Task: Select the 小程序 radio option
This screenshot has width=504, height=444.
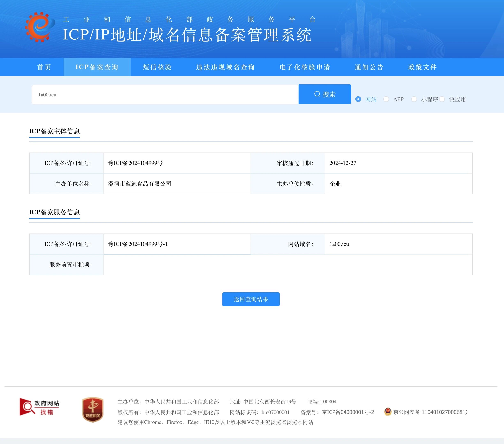Action: pyautogui.click(x=414, y=99)
